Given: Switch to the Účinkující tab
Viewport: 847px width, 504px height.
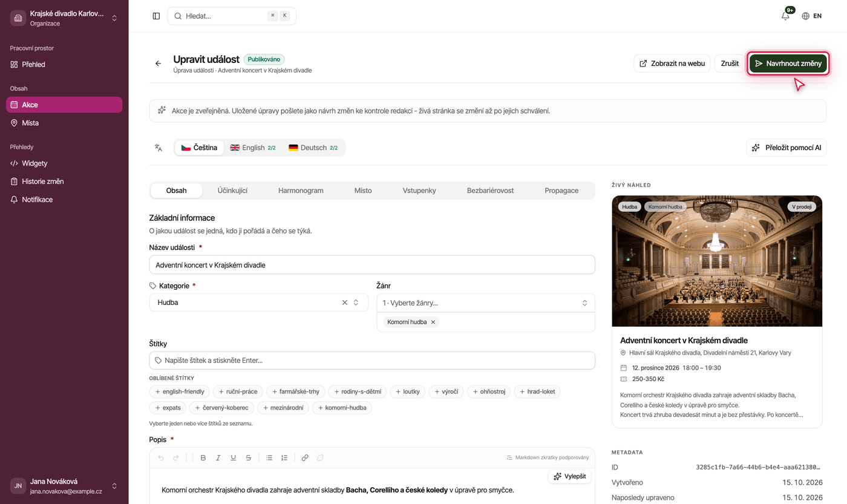Looking at the screenshot, I should click(232, 191).
